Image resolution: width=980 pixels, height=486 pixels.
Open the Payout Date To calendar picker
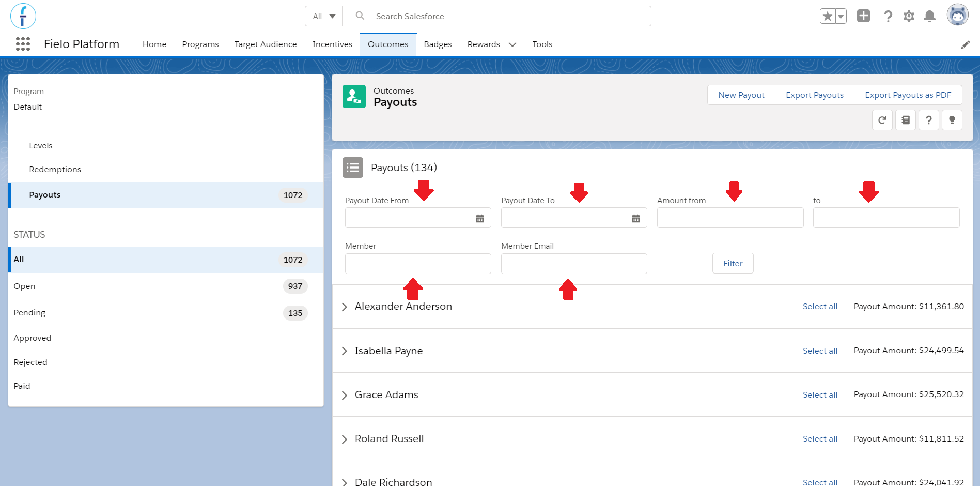click(636, 218)
